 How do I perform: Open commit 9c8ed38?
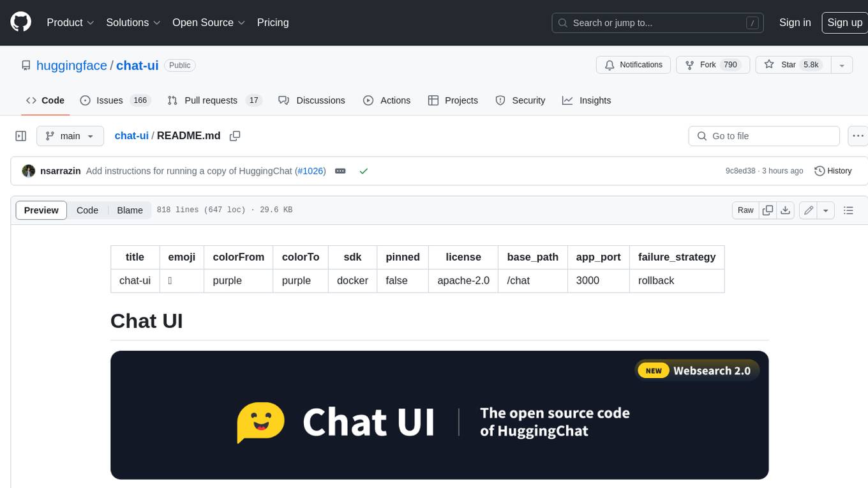coord(740,171)
